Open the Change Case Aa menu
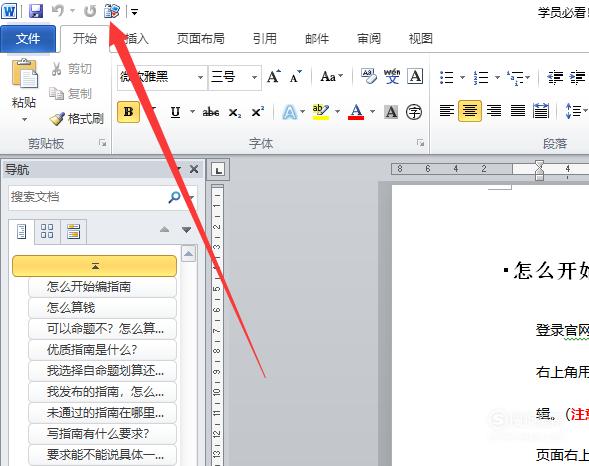 332,77
